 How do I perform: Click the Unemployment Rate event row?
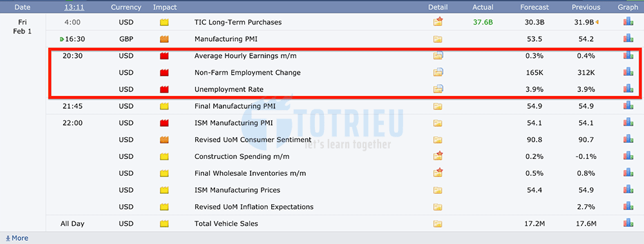click(x=344, y=89)
